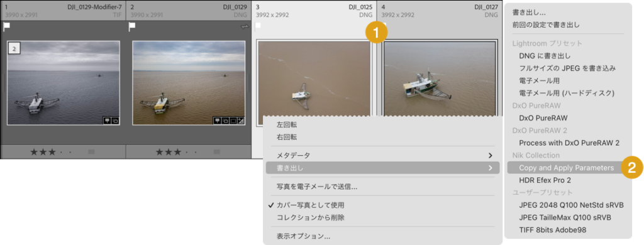Set two-star rating on DJI_0129 DNG

[169, 152]
